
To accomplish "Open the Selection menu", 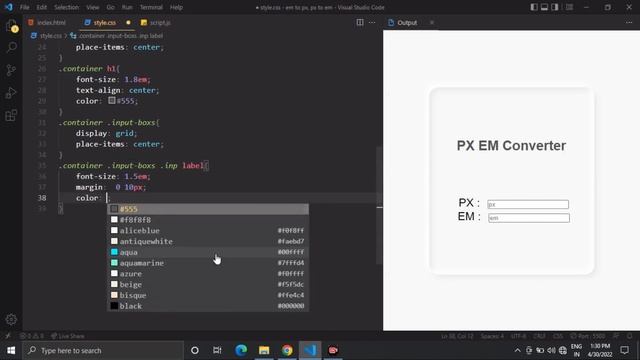I will 67,7.
